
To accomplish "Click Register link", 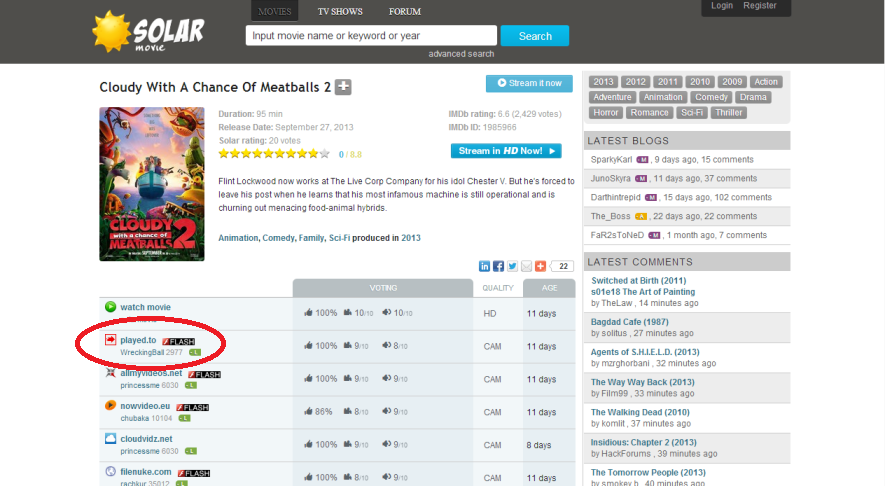I will coord(760,6).
